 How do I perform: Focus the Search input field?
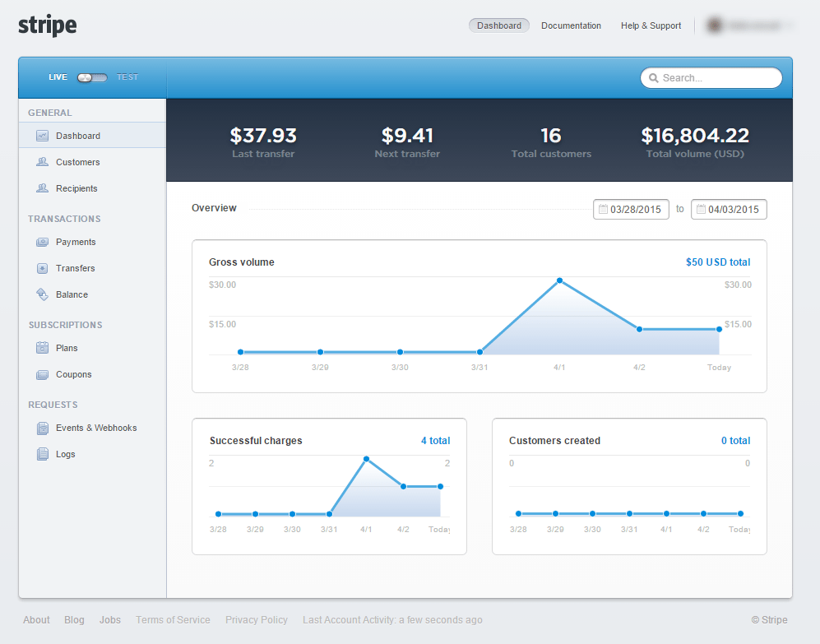(x=711, y=78)
